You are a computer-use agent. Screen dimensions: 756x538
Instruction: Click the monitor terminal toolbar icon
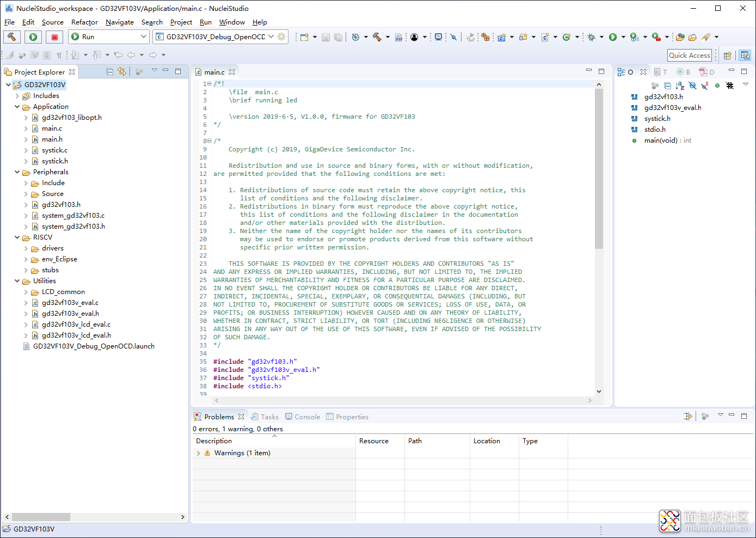point(438,37)
